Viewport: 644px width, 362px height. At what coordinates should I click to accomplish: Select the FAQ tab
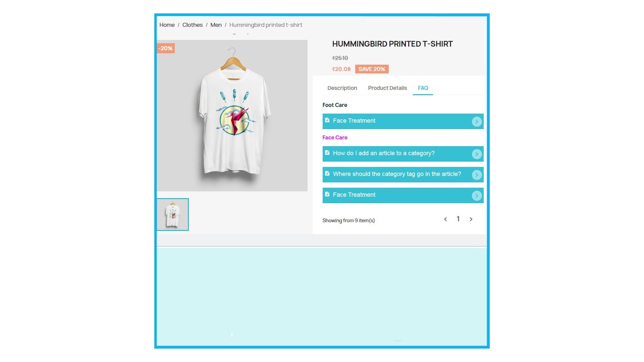tap(423, 88)
